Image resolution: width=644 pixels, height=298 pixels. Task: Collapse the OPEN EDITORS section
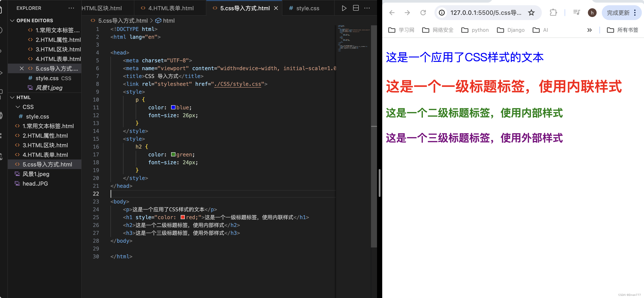pyautogui.click(x=12, y=20)
